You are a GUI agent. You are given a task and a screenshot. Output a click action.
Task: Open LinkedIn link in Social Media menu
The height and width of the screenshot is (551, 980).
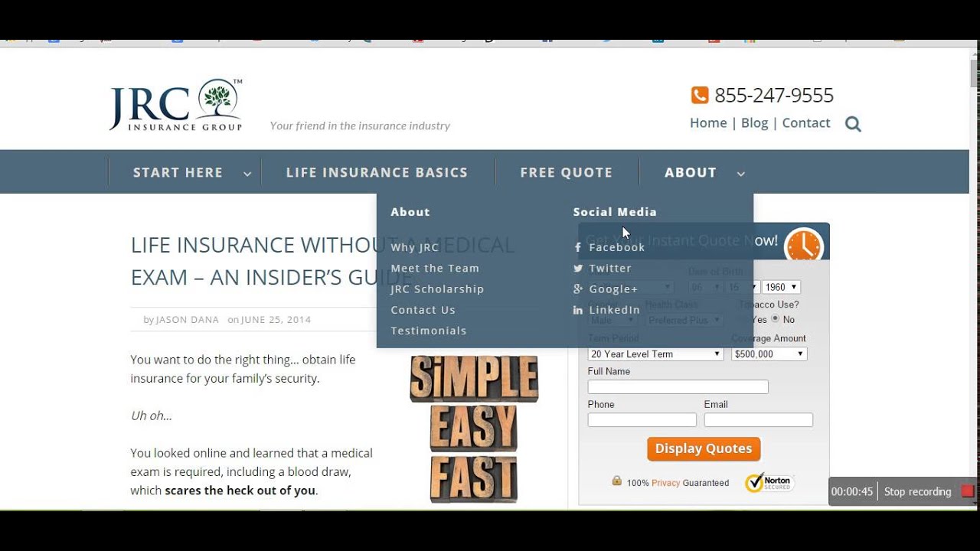click(x=614, y=309)
